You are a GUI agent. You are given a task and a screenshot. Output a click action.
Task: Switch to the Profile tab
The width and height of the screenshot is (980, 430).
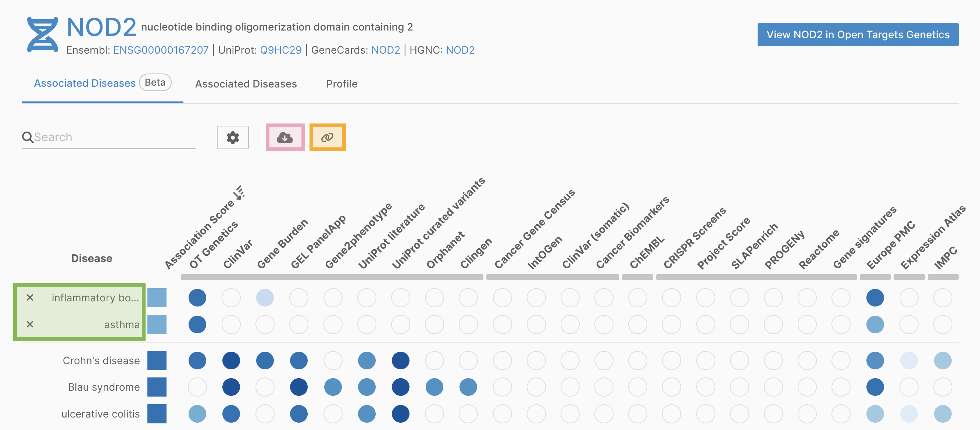(x=341, y=84)
